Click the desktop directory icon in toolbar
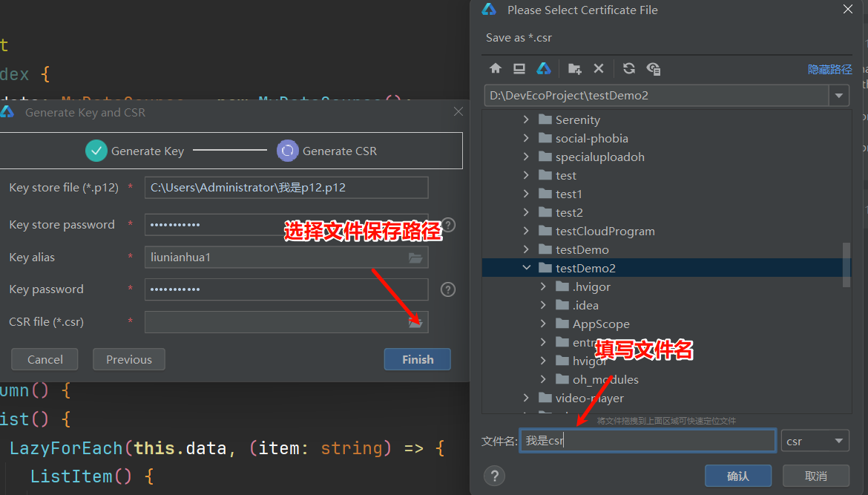This screenshot has height=495, width=868. pos(519,69)
